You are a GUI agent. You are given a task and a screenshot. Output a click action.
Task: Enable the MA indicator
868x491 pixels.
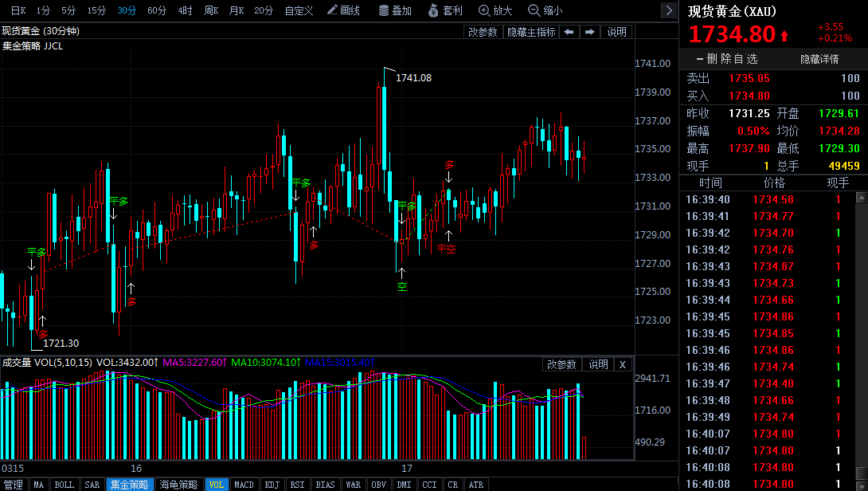pos(38,485)
